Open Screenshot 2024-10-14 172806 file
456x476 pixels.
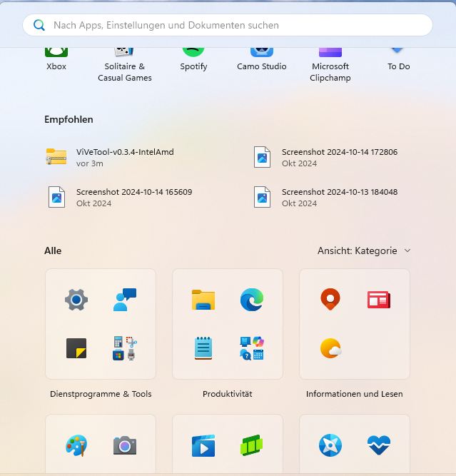325,157
